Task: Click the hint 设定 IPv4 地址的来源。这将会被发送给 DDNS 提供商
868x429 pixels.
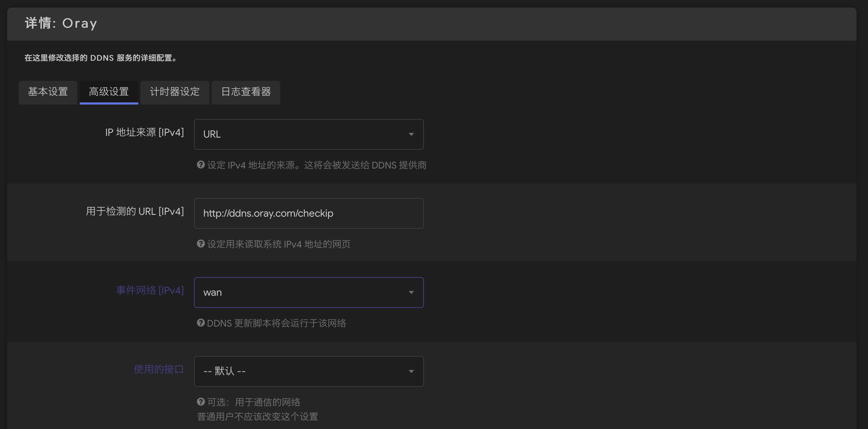Action: (317, 165)
